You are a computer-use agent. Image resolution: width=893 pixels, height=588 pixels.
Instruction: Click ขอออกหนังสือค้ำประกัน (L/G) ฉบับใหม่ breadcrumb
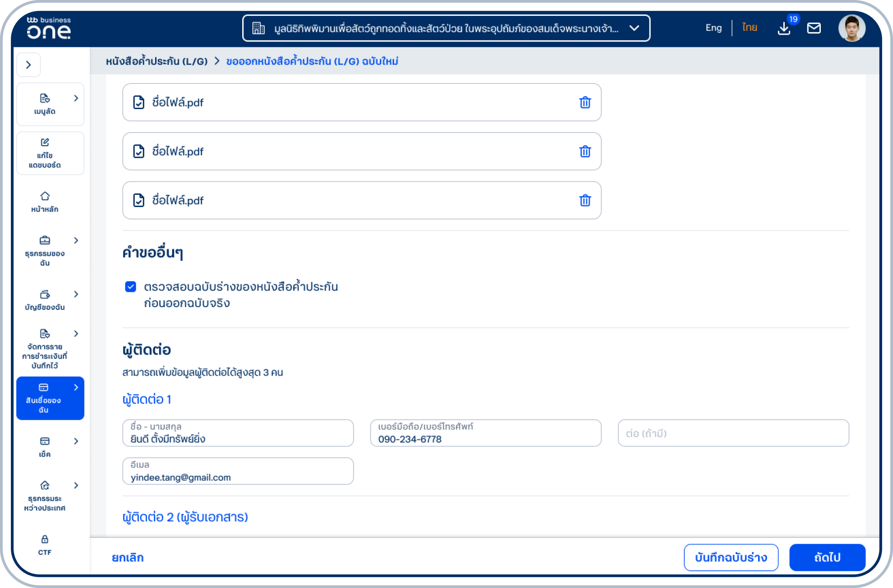click(x=312, y=61)
